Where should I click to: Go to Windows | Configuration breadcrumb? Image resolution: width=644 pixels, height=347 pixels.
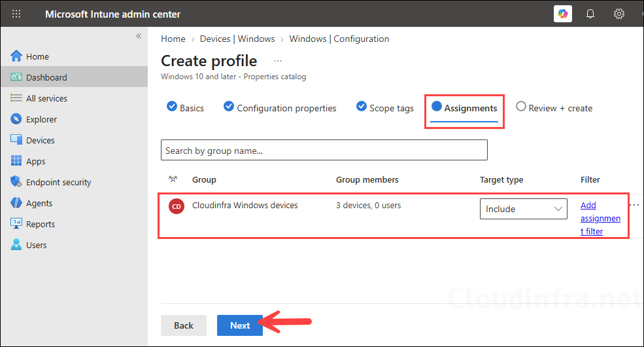pos(339,39)
